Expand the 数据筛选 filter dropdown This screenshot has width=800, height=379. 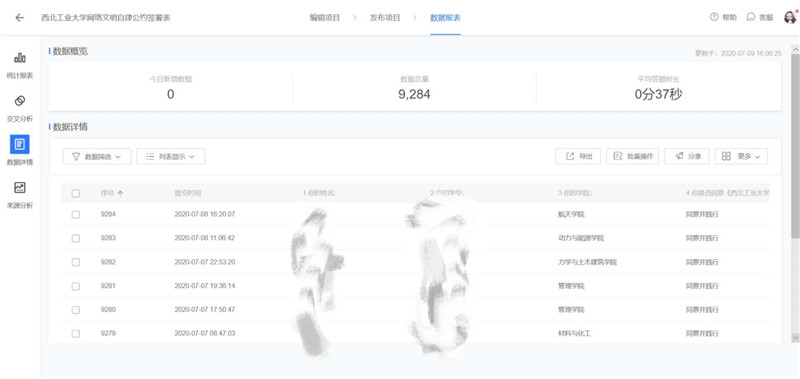(97, 157)
